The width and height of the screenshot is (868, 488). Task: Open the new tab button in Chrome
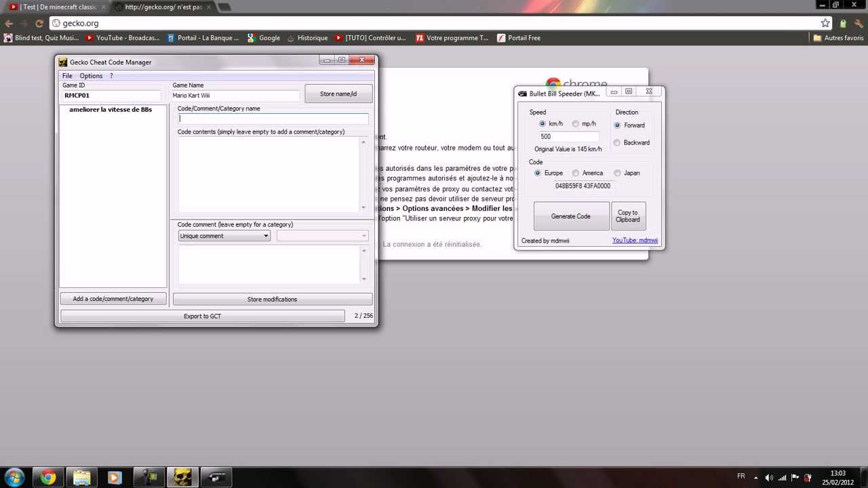[224, 7]
